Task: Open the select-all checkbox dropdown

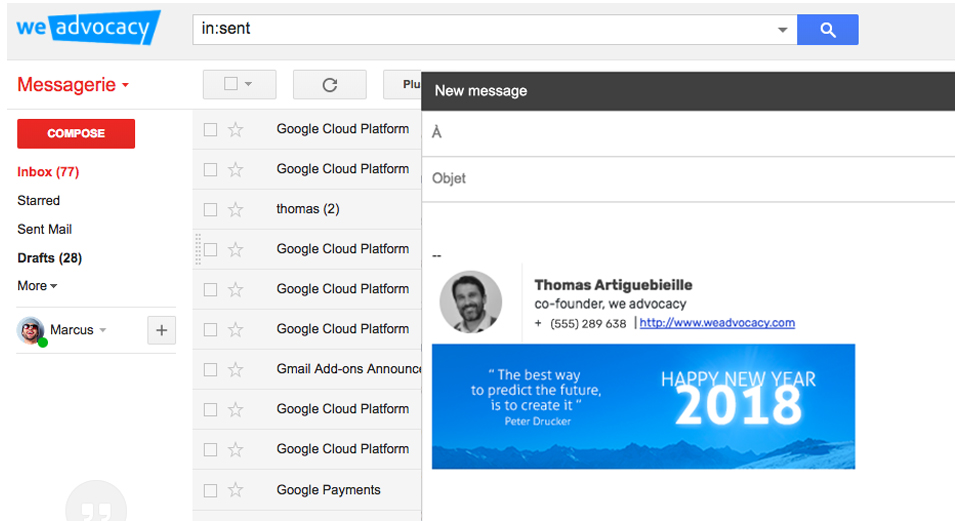Action: 239,84
